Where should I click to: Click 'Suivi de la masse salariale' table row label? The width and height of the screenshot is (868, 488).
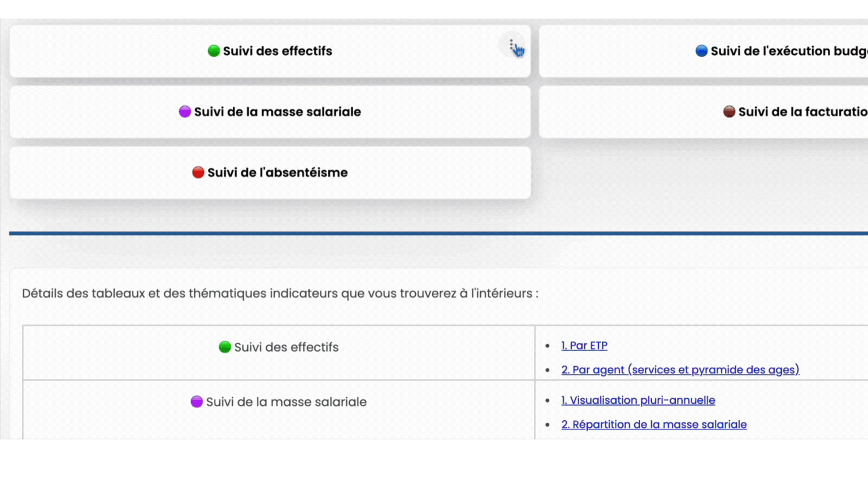click(287, 402)
